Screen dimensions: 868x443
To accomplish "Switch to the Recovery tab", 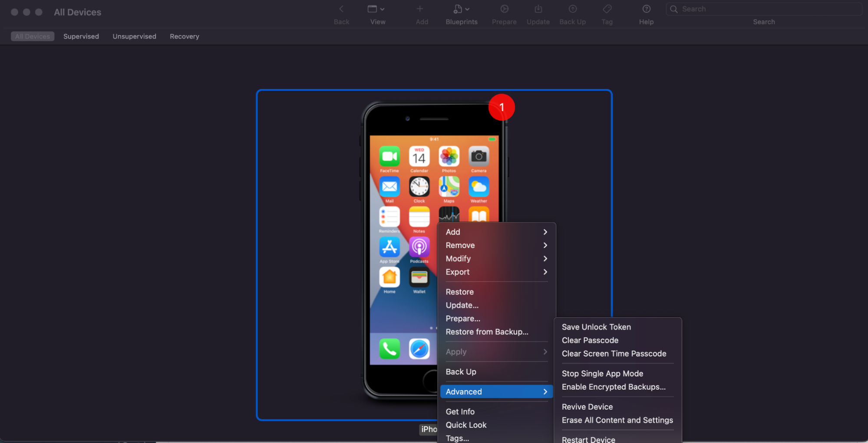I will 185,36.
